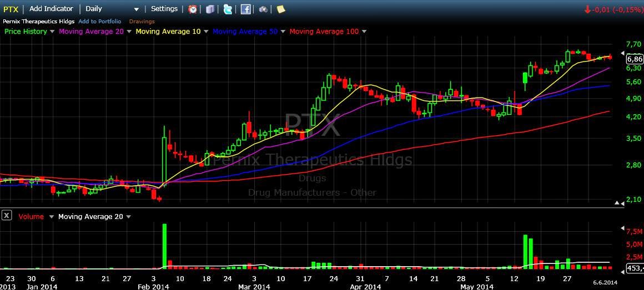
Task: Open the alarm clock alert icon
Action: coord(193,9)
